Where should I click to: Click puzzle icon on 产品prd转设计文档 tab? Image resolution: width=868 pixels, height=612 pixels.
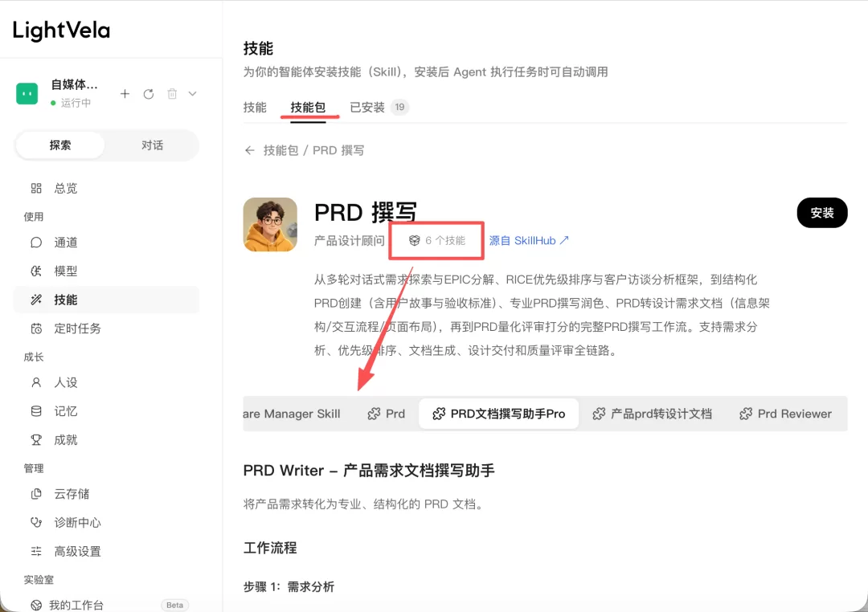tap(599, 414)
